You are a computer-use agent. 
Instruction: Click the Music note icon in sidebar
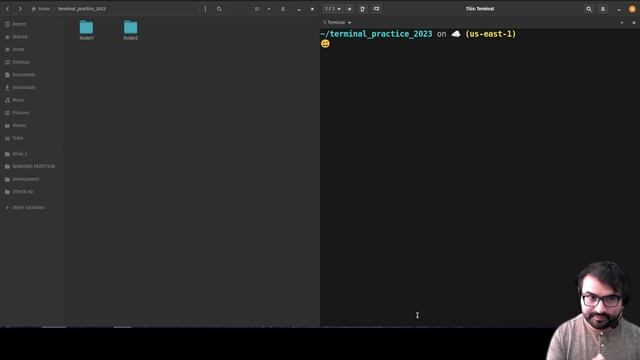tap(7, 100)
